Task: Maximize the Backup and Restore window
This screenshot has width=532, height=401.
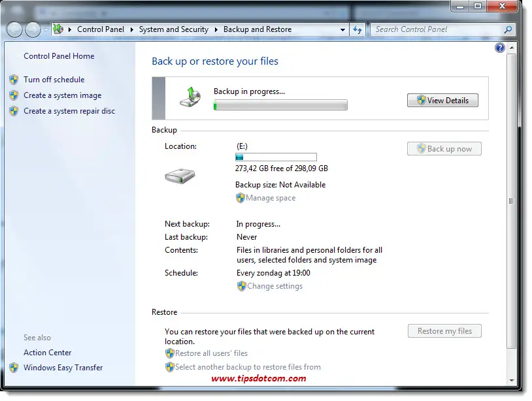Action: click(x=478, y=6)
